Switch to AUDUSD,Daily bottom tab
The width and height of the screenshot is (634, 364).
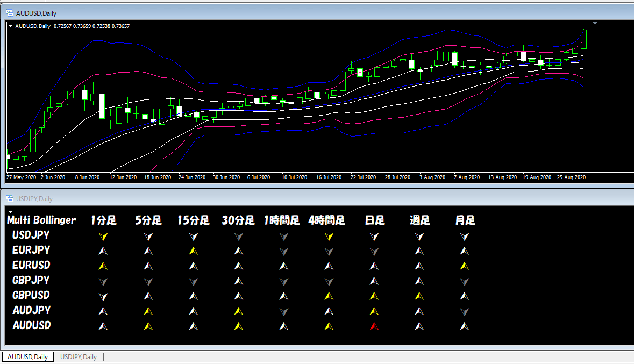coord(27,356)
